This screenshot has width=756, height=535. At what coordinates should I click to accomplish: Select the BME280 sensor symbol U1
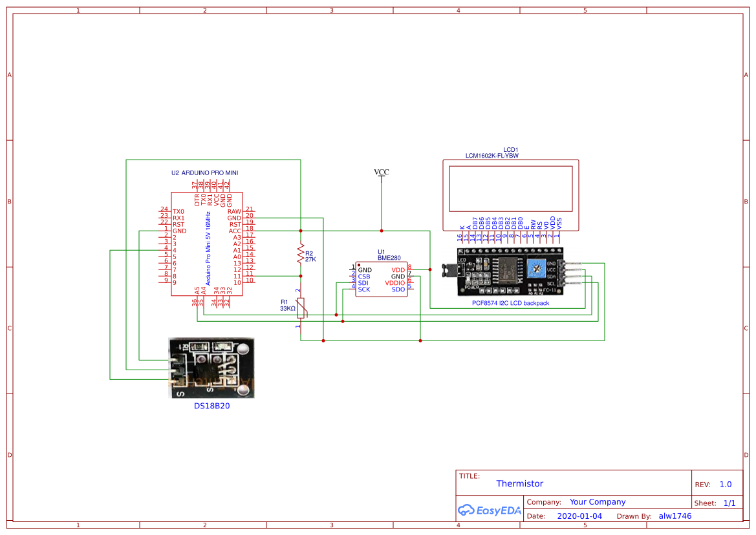pyautogui.click(x=382, y=277)
